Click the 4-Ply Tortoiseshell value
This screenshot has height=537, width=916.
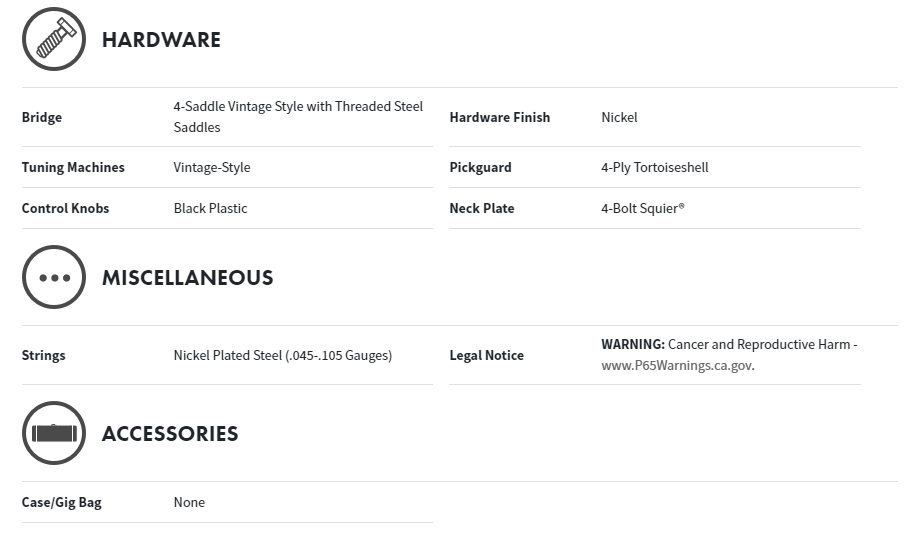tap(654, 167)
